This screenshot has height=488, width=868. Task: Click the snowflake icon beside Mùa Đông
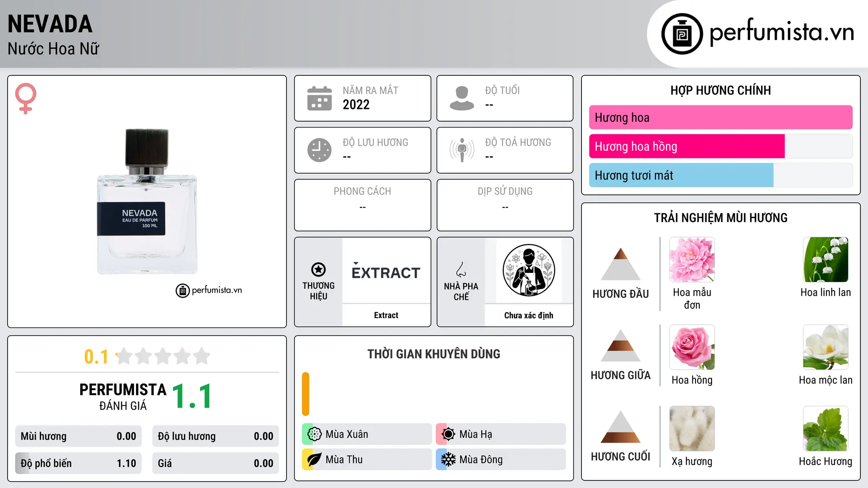pyautogui.click(x=448, y=460)
